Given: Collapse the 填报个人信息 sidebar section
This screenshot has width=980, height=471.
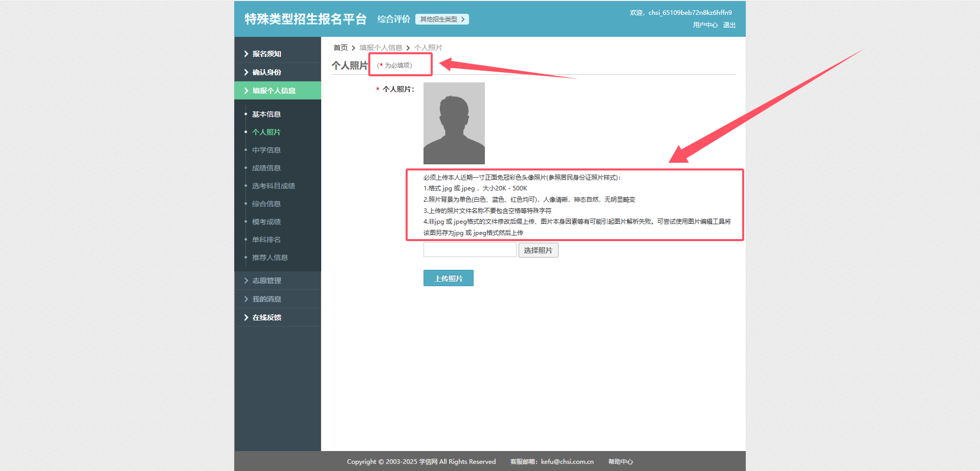Looking at the screenshot, I should 274,91.
